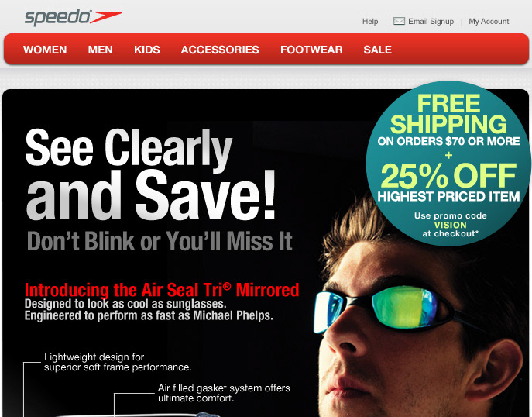Open the ACCESSORIES category

click(x=220, y=50)
